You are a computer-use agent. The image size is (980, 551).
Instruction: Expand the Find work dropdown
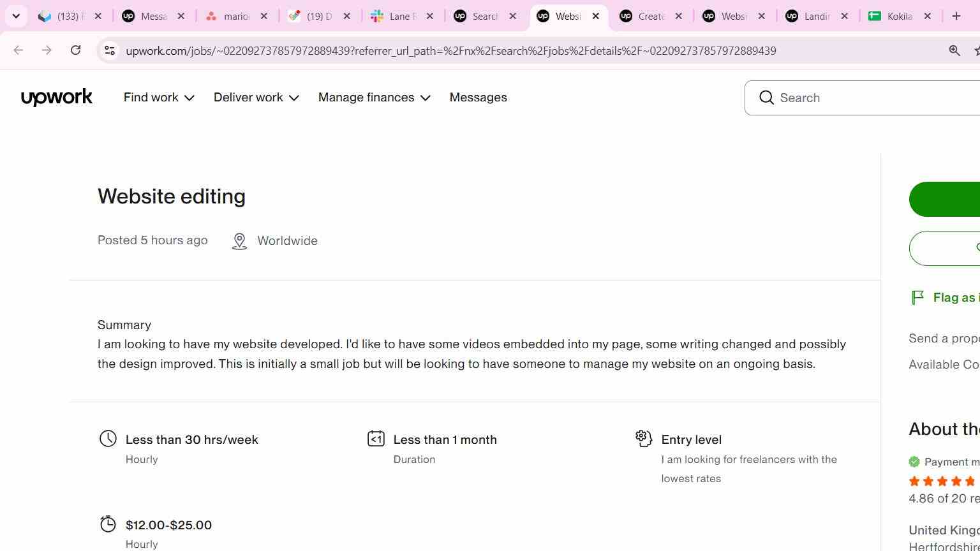click(159, 98)
